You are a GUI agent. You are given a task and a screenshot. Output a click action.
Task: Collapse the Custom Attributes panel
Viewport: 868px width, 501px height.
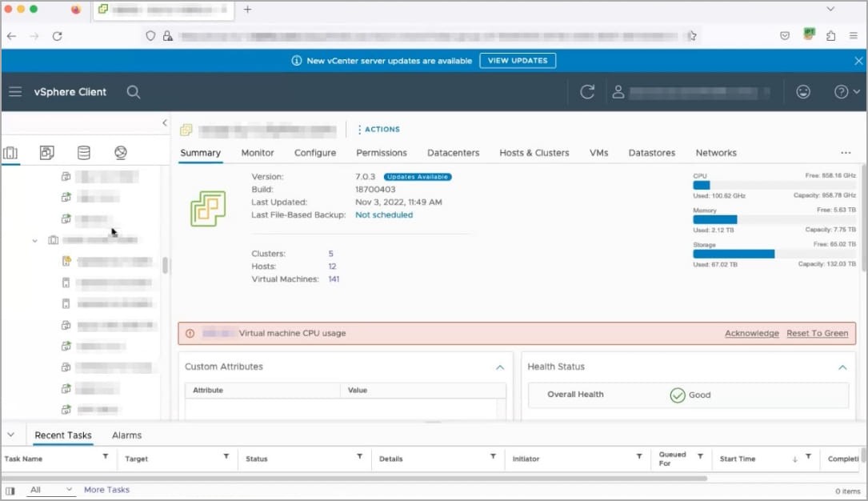click(500, 367)
